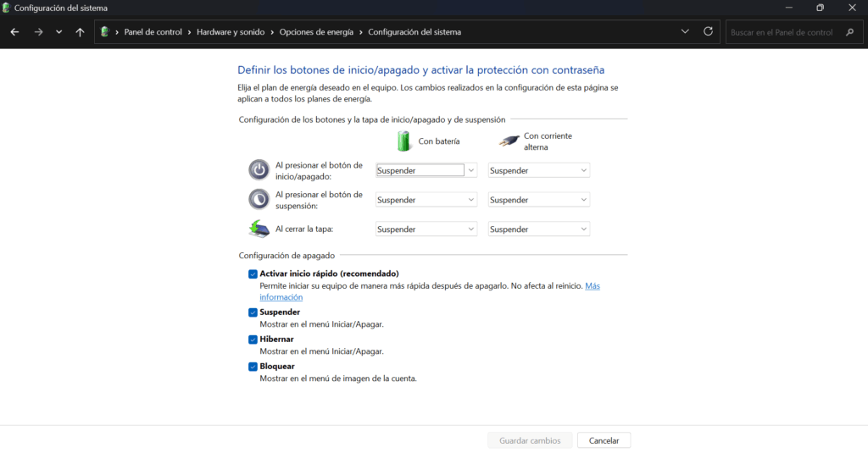868x453 pixels.
Task: Click the power button icon
Action: (259, 170)
